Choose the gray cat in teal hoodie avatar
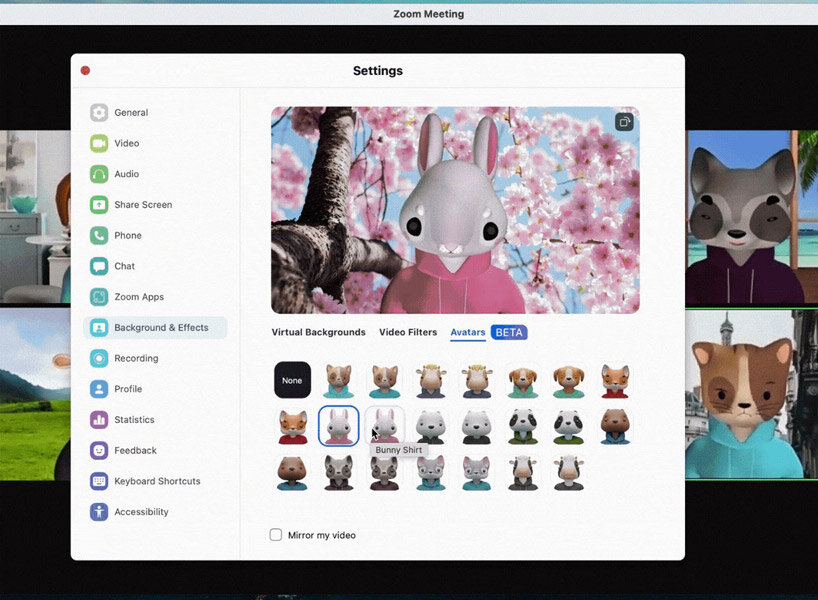818x600 pixels. pyautogui.click(x=430, y=473)
